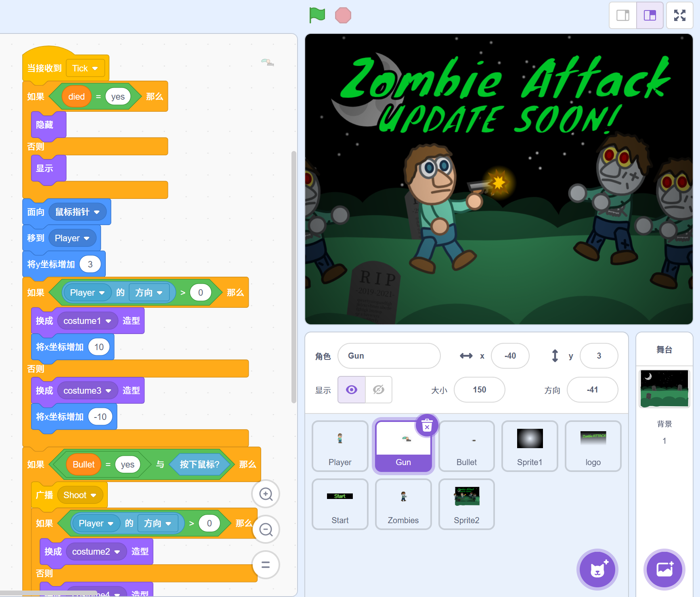Click the sprite name field Gun
The width and height of the screenshot is (700, 597).
click(x=389, y=356)
